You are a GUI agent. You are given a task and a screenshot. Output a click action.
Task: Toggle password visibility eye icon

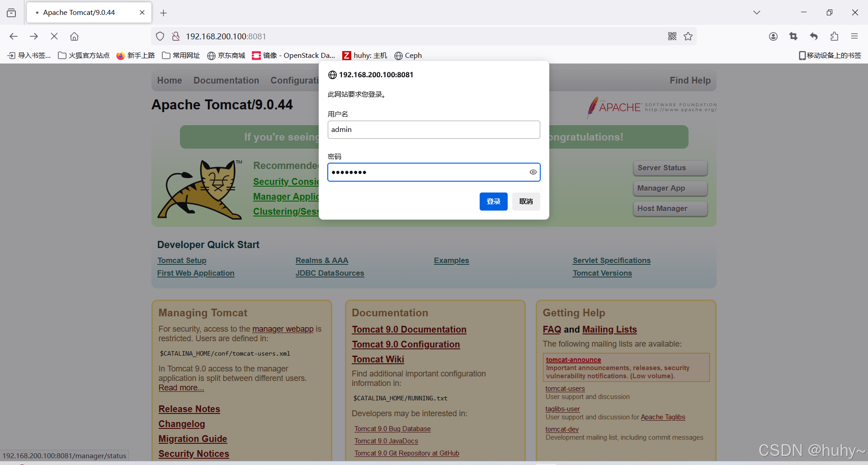point(533,172)
